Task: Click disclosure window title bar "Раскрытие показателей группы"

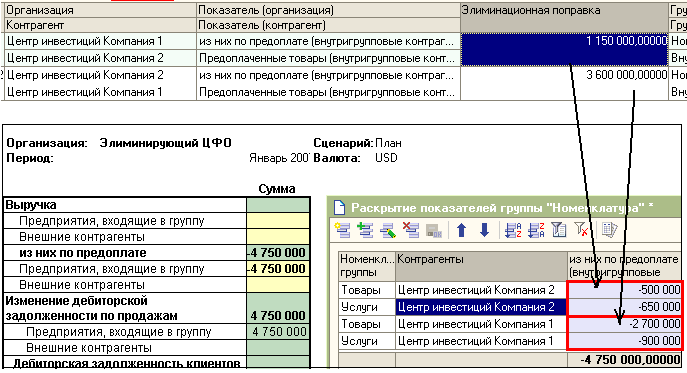Action: coord(504,207)
